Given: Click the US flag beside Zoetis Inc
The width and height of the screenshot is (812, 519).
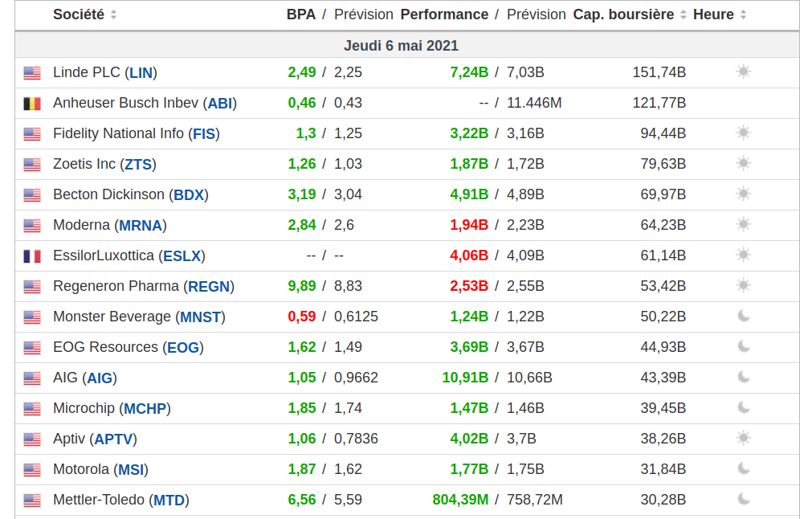Looking at the screenshot, I should click(32, 165).
